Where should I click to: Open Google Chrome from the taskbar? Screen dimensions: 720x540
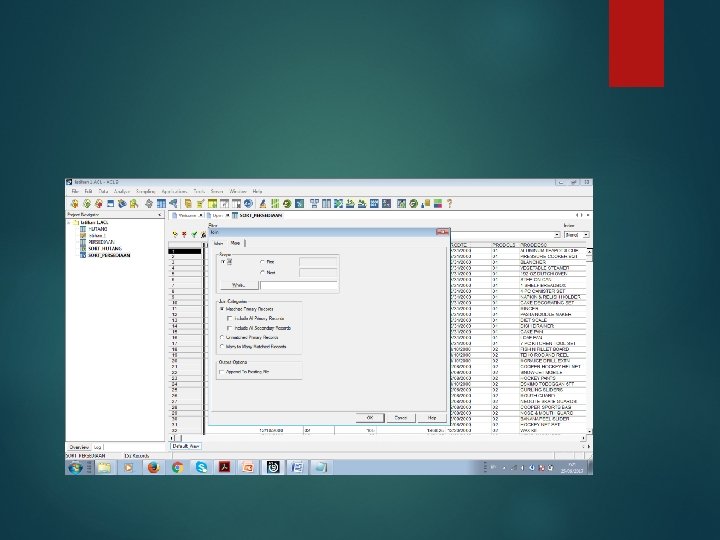coord(177,467)
